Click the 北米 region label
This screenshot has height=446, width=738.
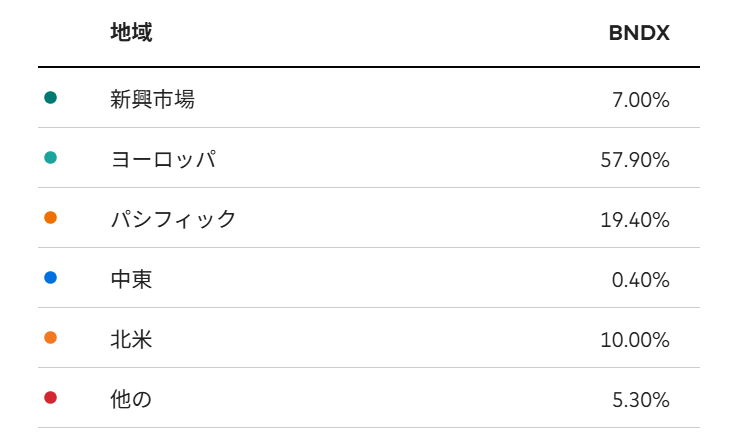131,339
